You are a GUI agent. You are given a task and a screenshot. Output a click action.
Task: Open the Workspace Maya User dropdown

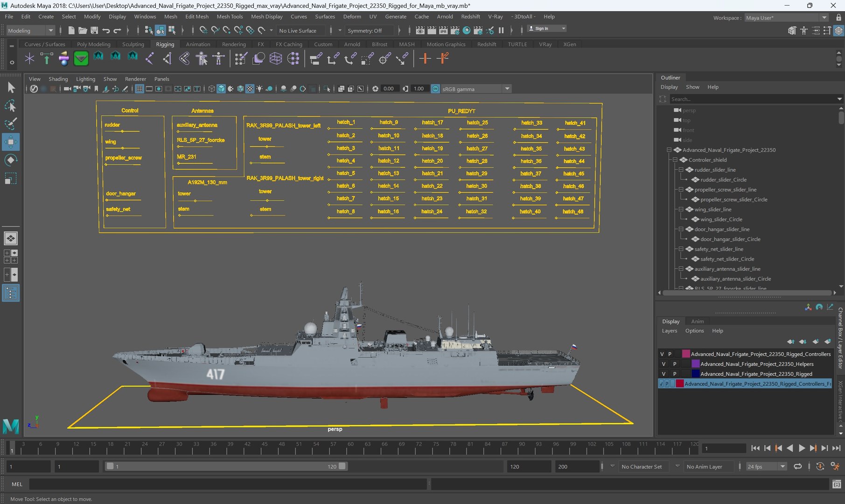pyautogui.click(x=786, y=18)
